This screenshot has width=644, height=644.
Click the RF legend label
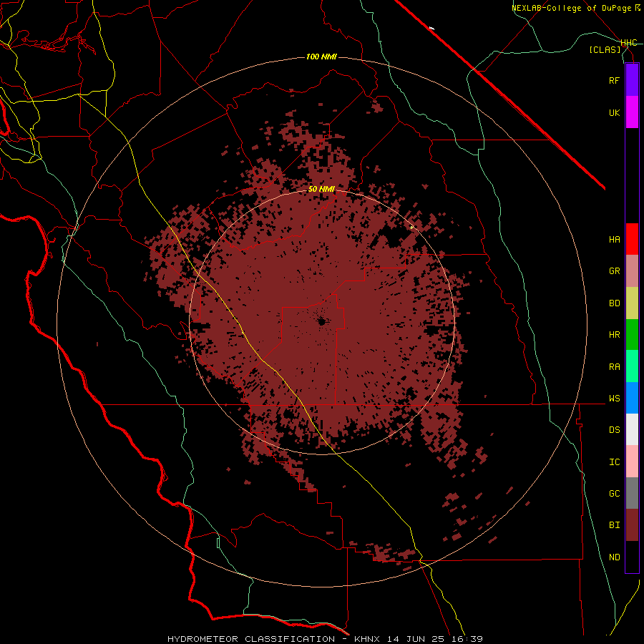614,80
